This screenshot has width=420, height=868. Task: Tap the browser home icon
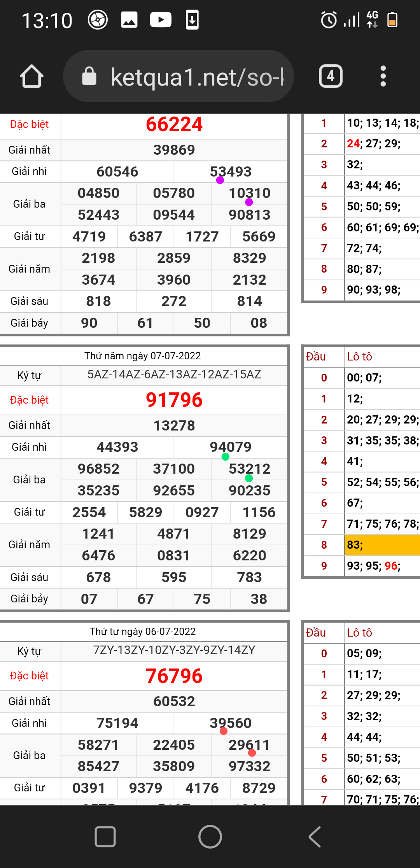(31, 76)
